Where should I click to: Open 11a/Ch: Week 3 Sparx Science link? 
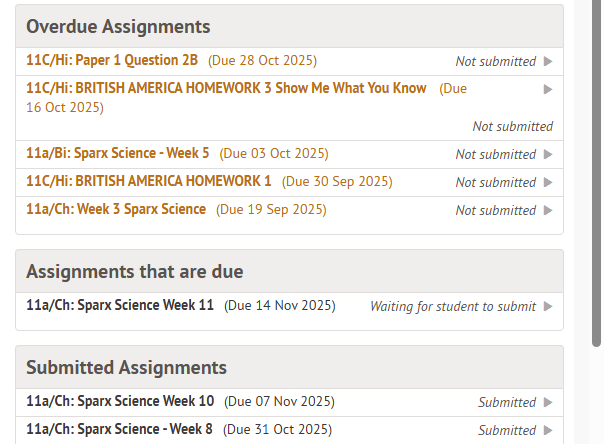point(116,210)
